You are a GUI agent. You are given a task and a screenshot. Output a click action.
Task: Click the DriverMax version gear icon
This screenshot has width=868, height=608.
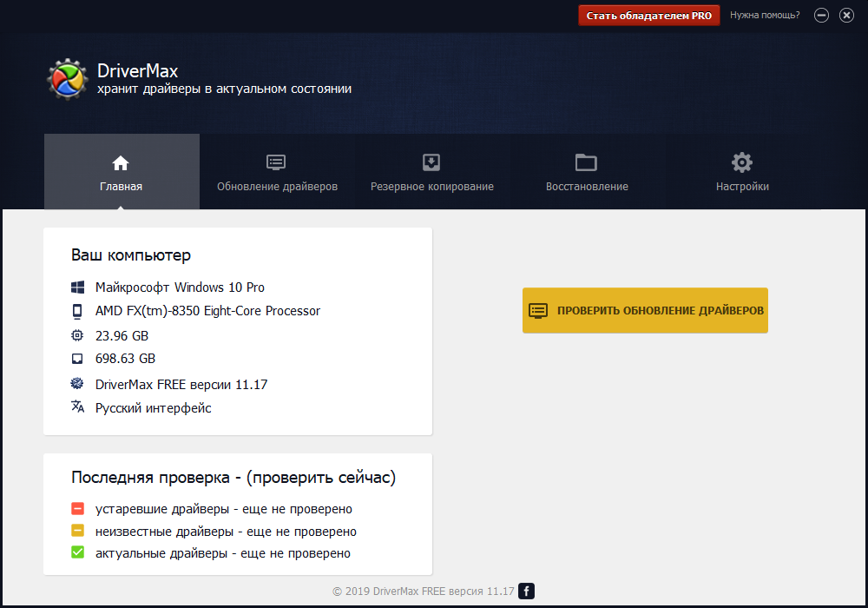tap(77, 383)
